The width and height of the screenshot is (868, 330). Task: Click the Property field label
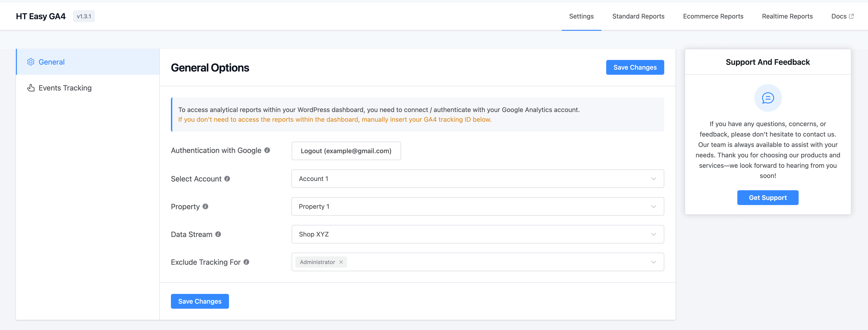(x=185, y=206)
